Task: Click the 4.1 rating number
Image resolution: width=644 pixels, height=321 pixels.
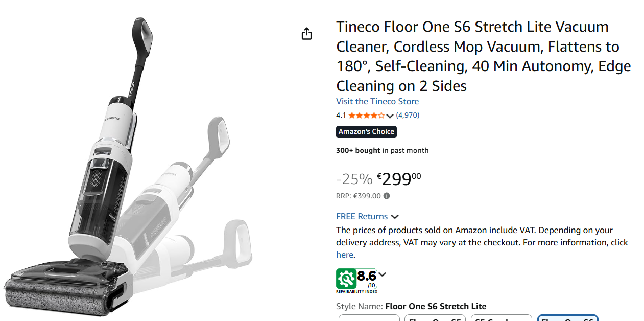Action: pos(341,116)
